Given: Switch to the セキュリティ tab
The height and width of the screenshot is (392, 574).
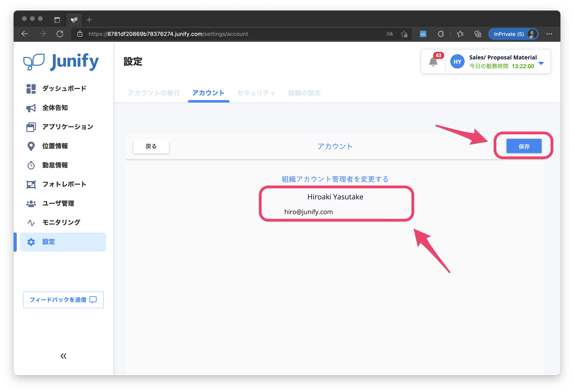Looking at the screenshot, I should [256, 93].
